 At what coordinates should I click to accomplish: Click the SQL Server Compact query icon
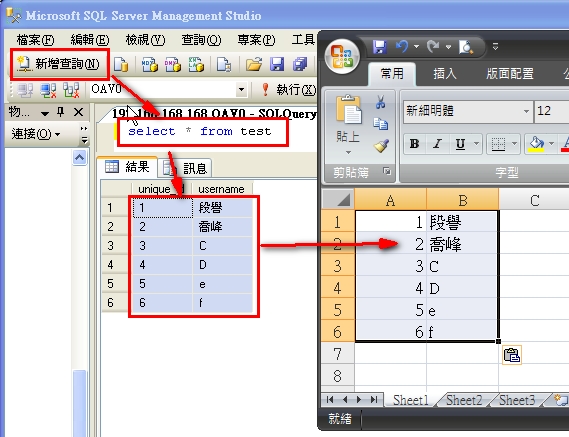tap(224, 65)
